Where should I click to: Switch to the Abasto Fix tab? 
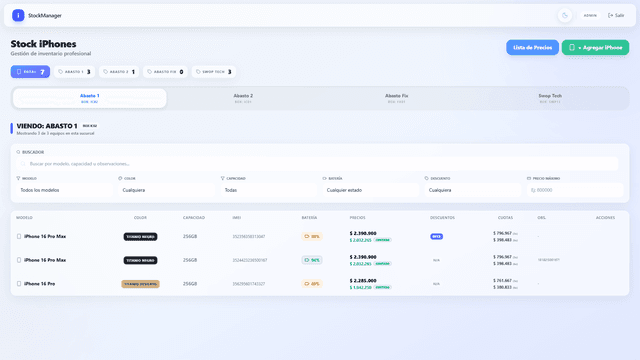[x=396, y=98]
